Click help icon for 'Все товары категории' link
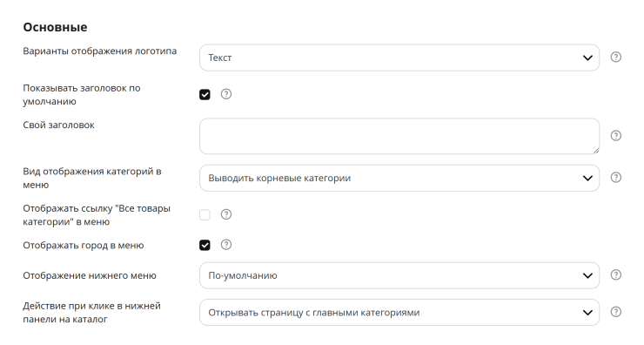The width and height of the screenshot is (644, 345). click(226, 214)
